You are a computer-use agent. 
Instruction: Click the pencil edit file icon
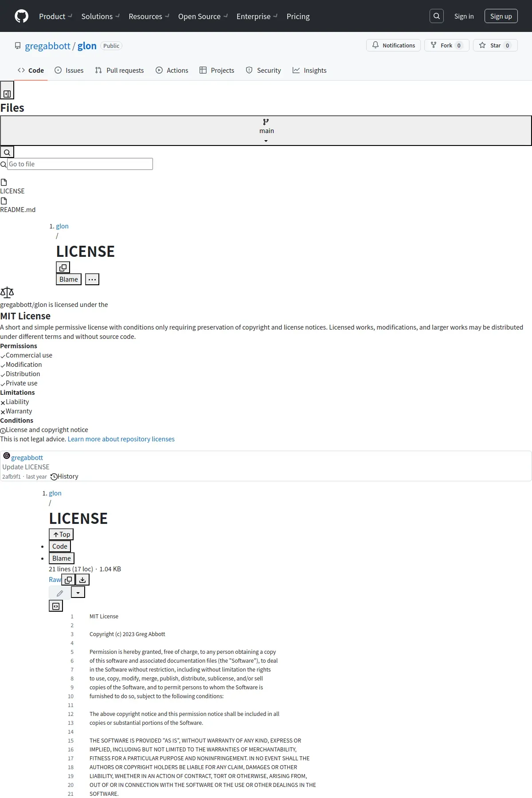tap(60, 593)
